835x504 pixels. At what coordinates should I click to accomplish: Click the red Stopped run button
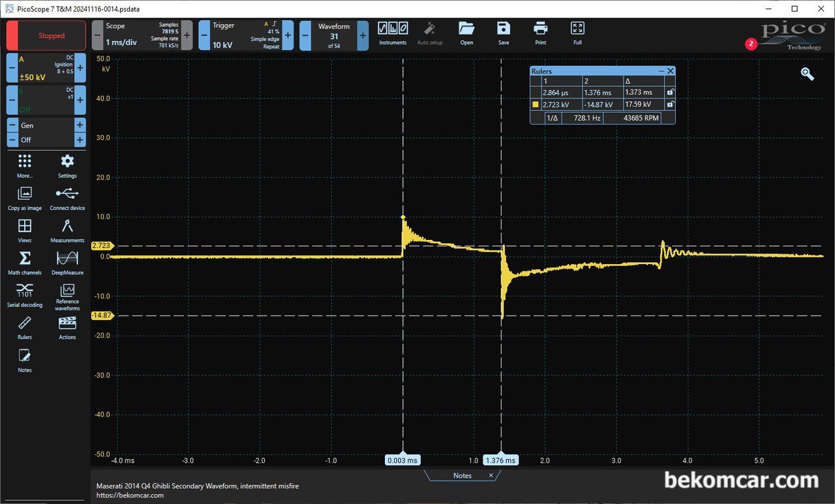(x=46, y=36)
